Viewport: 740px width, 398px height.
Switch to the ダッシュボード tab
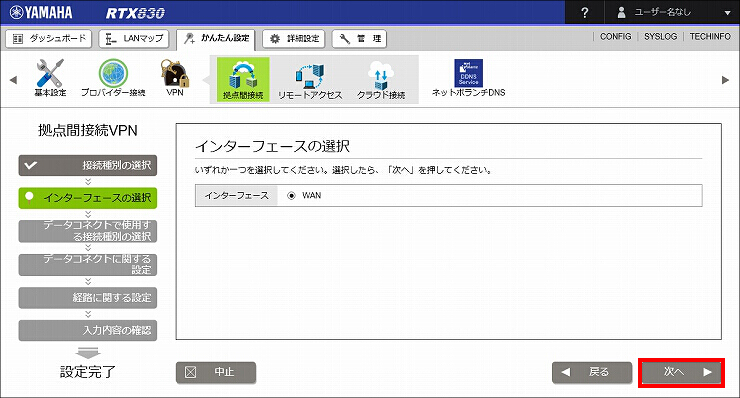[49, 39]
